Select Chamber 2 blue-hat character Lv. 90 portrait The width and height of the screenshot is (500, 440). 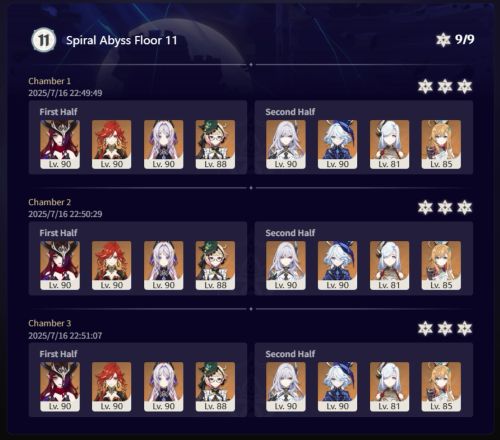click(338, 265)
